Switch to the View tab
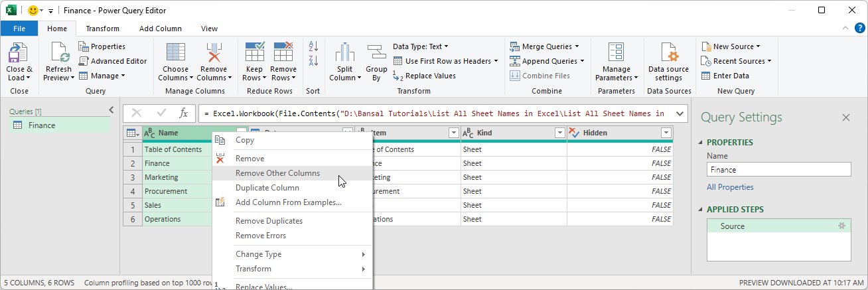Screen dimensions: 868x290 (210, 29)
